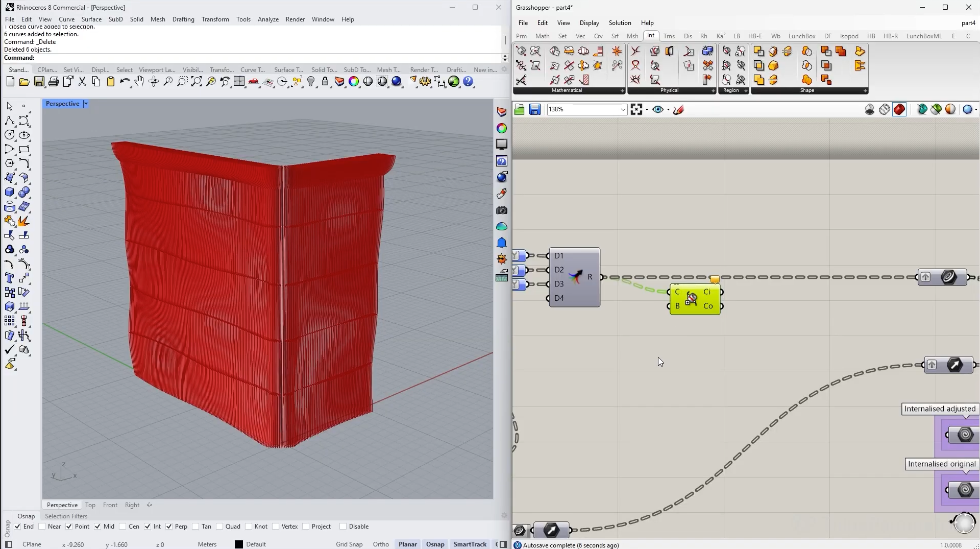Click the Save icon in Rhino toolbar

[39, 82]
